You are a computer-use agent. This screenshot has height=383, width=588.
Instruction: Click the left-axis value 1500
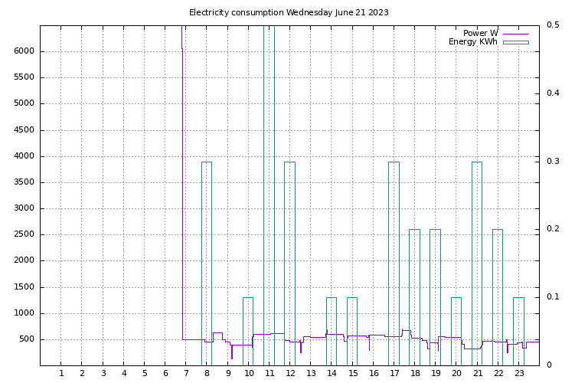[x=24, y=287]
